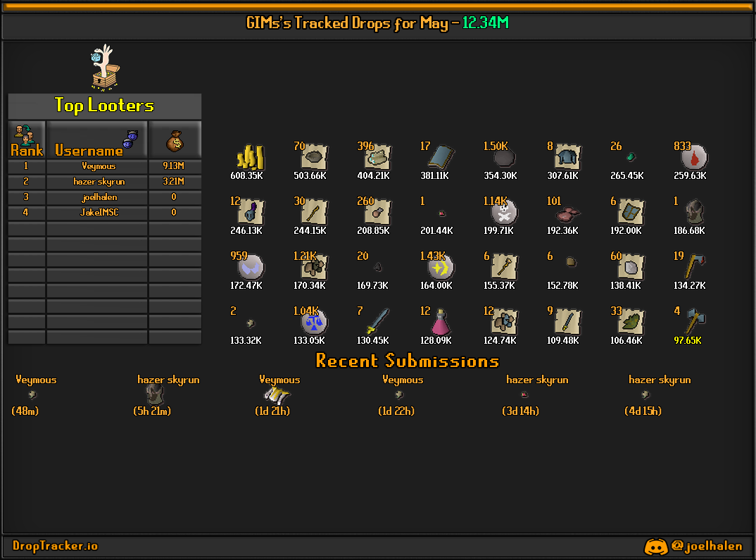The width and height of the screenshot is (756, 560).
Task: Click the treasure chest hand icon
Action: [x=105, y=68]
